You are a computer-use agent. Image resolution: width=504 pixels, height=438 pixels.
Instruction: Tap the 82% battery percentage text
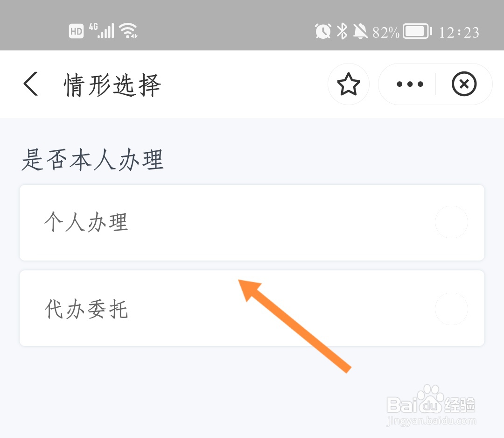386,32
